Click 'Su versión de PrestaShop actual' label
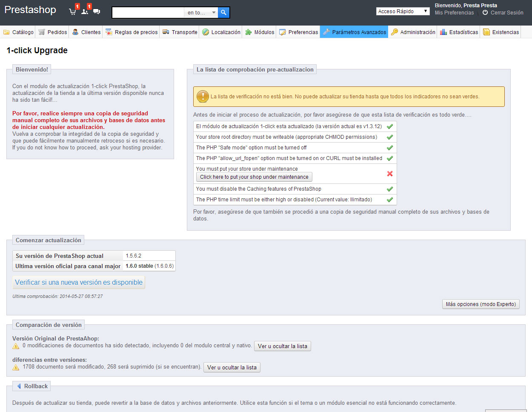Image resolution: width=532 pixels, height=412 pixels. pyautogui.click(x=60, y=256)
